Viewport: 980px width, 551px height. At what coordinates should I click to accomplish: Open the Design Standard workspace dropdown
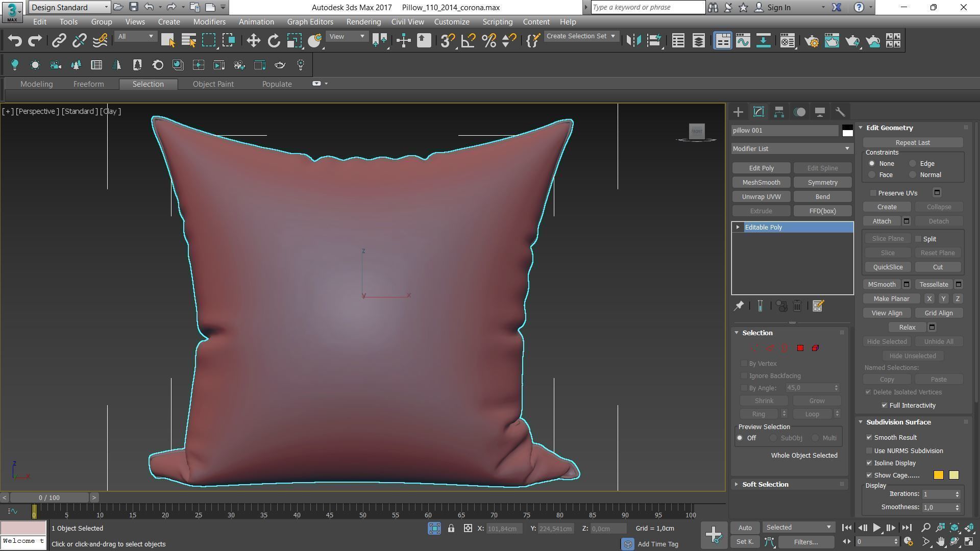(69, 7)
